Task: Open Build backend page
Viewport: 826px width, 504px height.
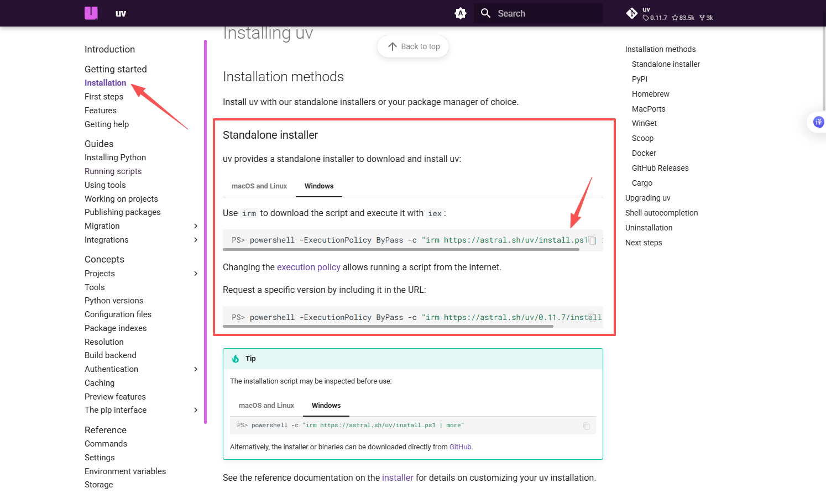Action: pyautogui.click(x=110, y=355)
